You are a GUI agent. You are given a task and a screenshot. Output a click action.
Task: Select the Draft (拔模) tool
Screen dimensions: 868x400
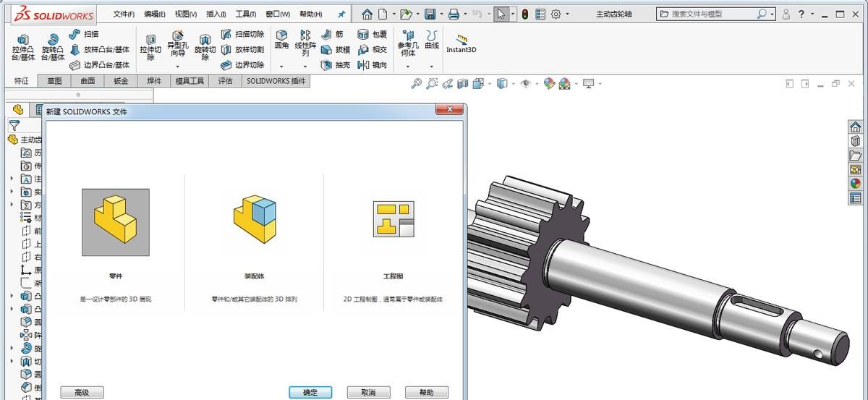tap(335, 50)
